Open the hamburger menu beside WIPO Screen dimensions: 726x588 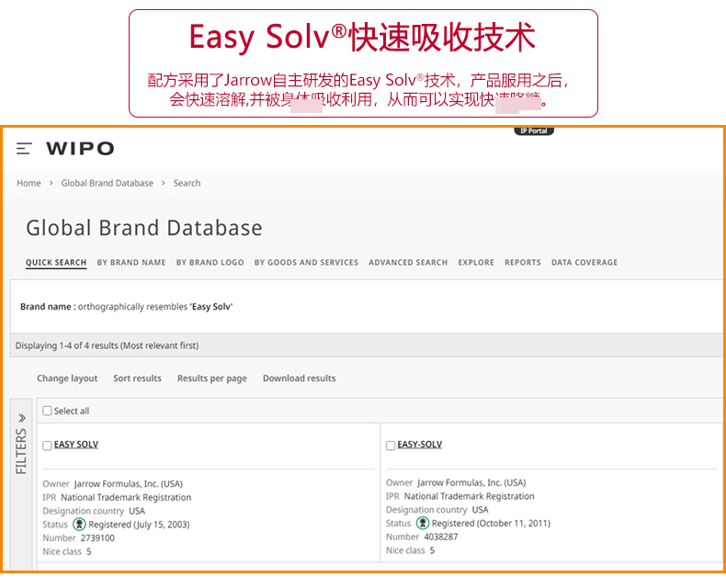click(x=24, y=149)
